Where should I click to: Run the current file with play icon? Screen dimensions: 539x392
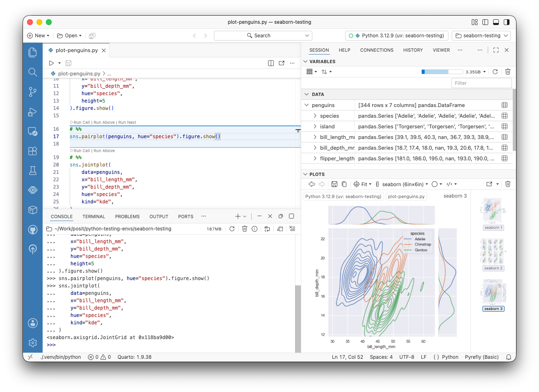[x=51, y=63]
